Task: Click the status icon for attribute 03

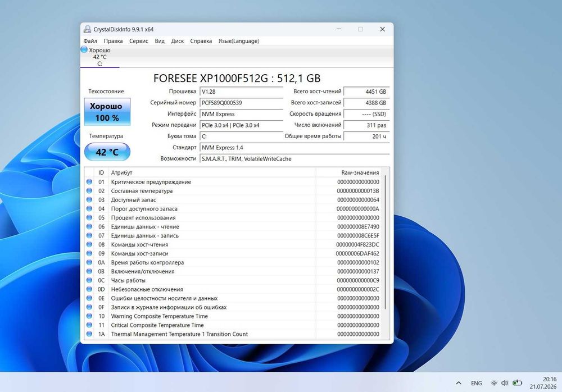Action: pos(89,199)
